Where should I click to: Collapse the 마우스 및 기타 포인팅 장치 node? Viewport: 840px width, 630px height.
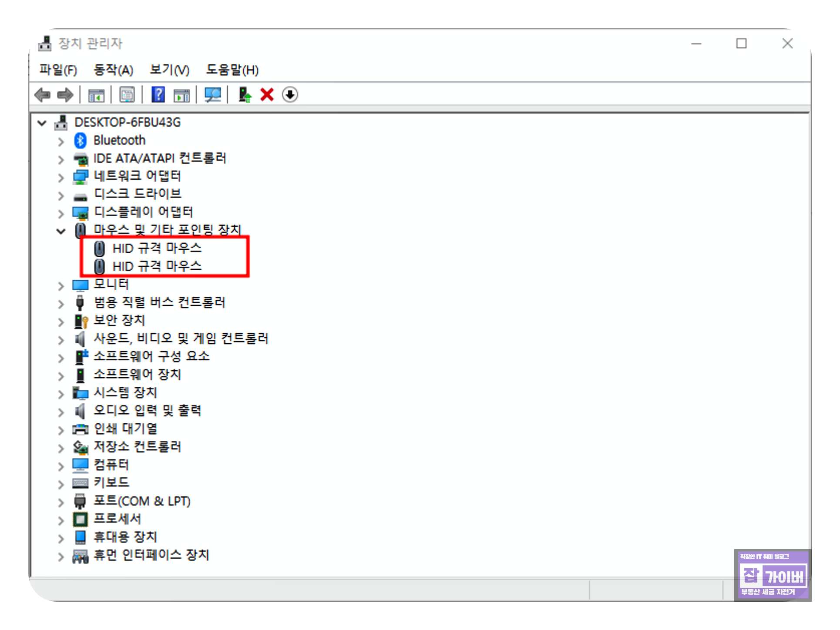pyautogui.click(x=61, y=231)
